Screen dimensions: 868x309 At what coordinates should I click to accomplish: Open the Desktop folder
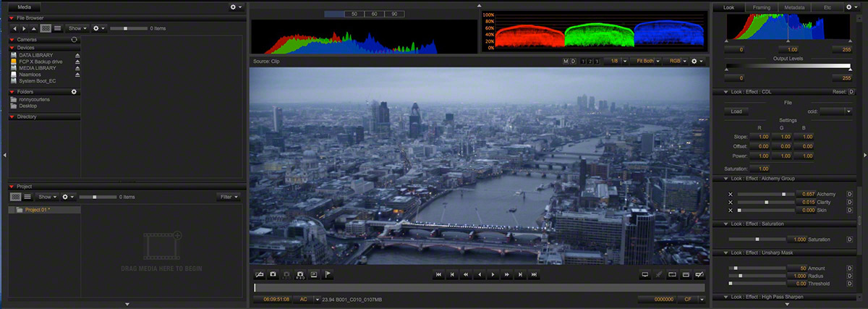coord(27,106)
